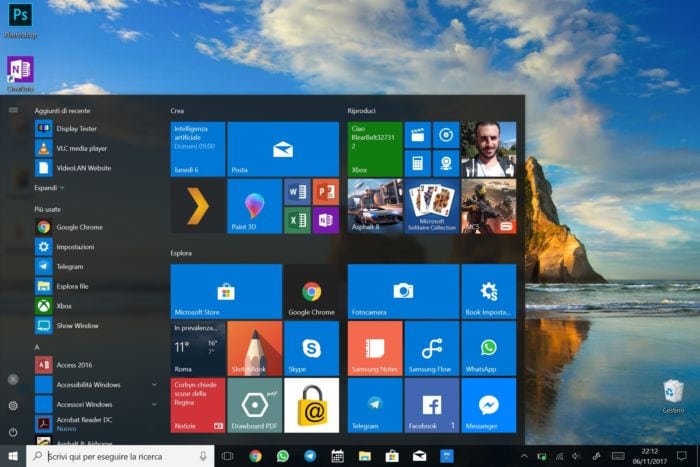Open Impostazioni in most used list

[95, 247]
